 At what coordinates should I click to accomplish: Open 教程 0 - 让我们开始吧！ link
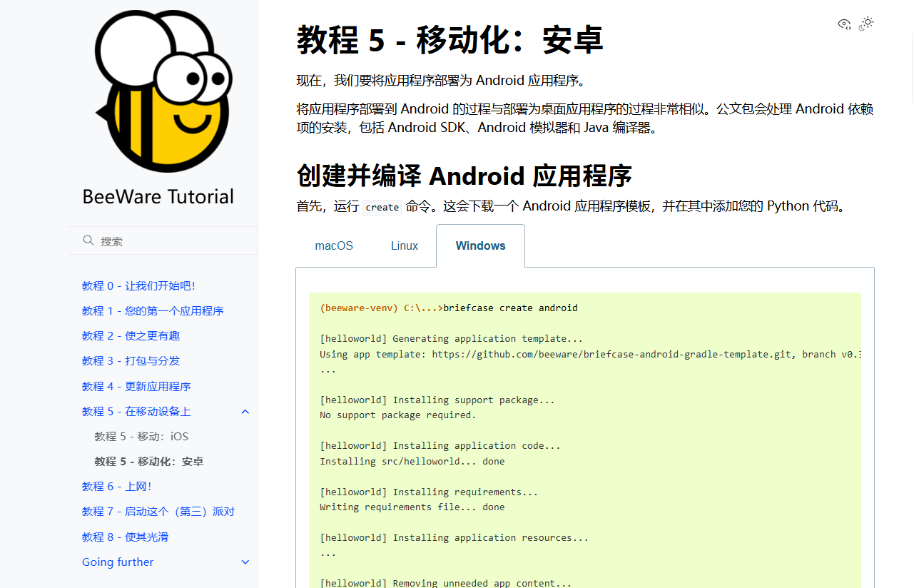click(x=138, y=286)
